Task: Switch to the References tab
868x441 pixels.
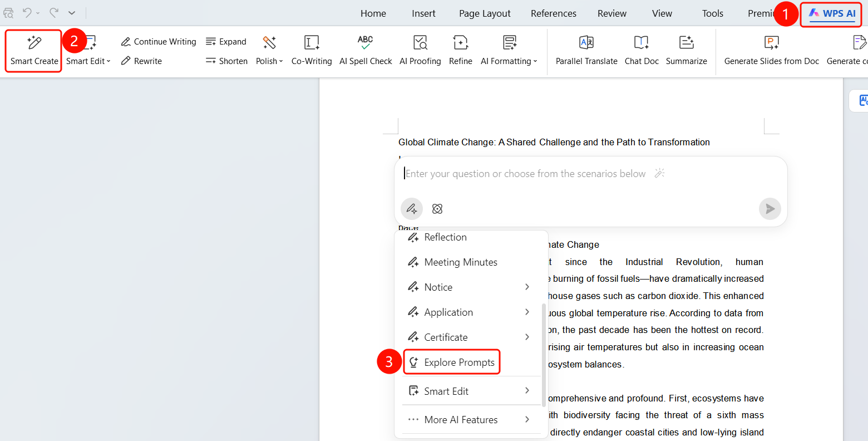Action: click(x=554, y=13)
